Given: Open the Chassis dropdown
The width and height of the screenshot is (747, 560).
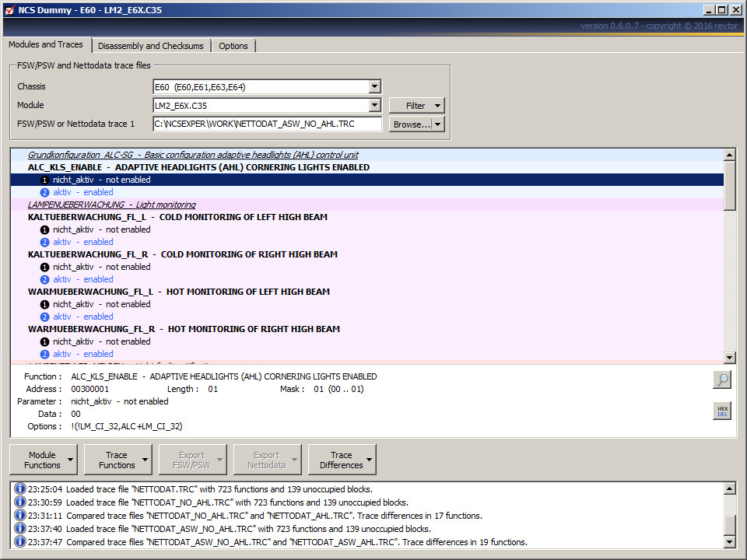Looking at the screenshot, I should [374, 86].
